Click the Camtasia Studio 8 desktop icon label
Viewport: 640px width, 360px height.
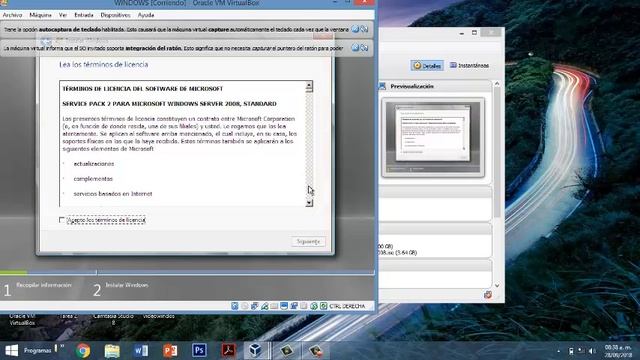pyautogui.click(x=113, y=319)
